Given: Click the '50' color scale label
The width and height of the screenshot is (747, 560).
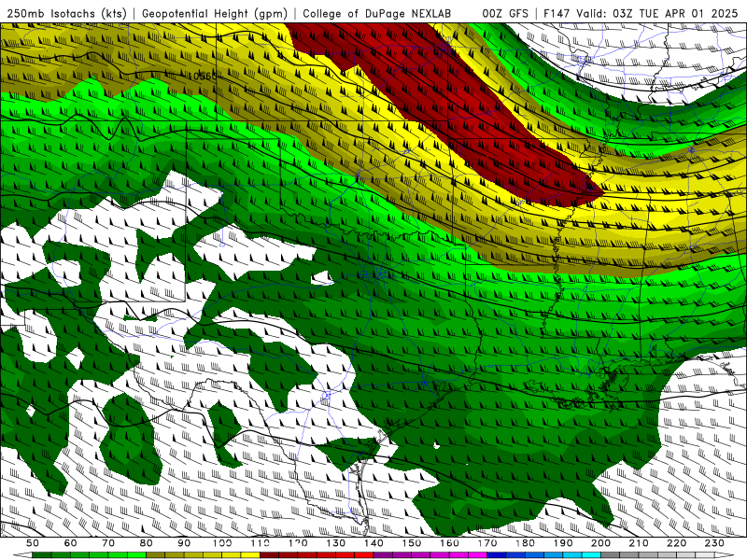Looking at the screenshot, I should click(x=33, y=543).
